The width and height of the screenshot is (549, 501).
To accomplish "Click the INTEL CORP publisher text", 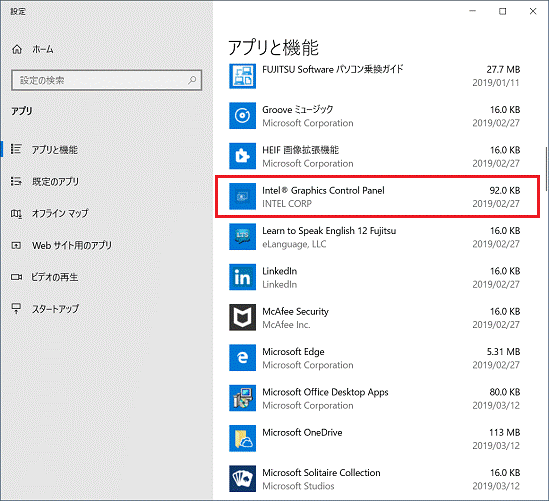I will point(287,203).
